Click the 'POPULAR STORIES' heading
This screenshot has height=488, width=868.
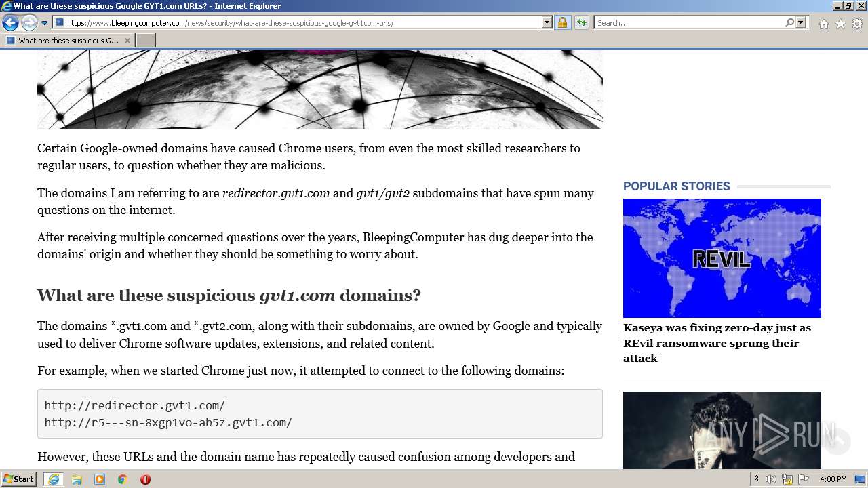[x=677, y=186]
